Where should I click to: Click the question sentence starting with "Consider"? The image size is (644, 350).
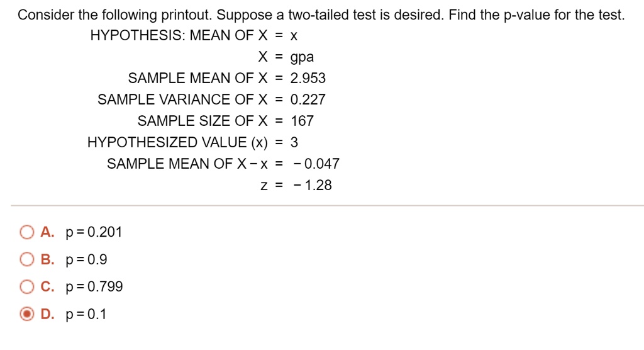coord(321,15)
